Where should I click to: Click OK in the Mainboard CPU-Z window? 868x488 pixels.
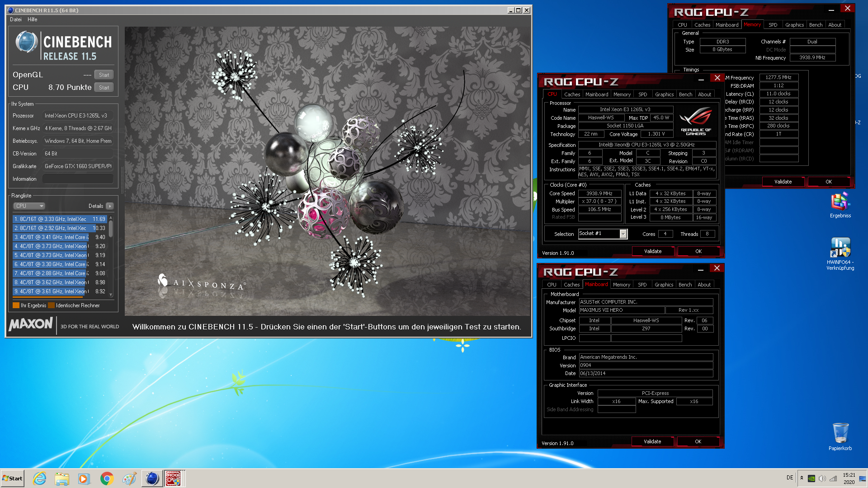698,441
